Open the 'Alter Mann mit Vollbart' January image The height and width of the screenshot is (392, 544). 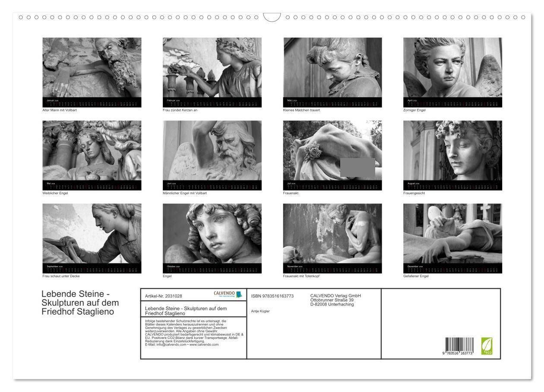tap(92, 68)
